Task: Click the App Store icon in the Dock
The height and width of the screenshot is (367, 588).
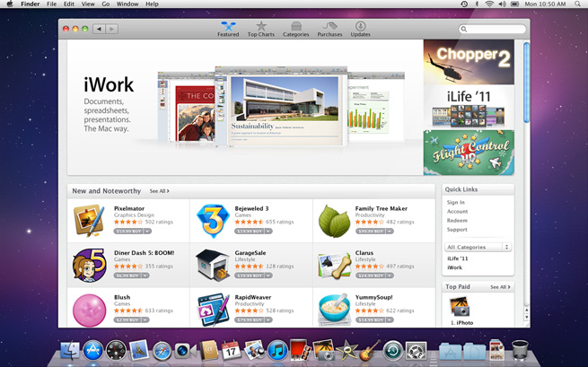Action: coord(92,351)
